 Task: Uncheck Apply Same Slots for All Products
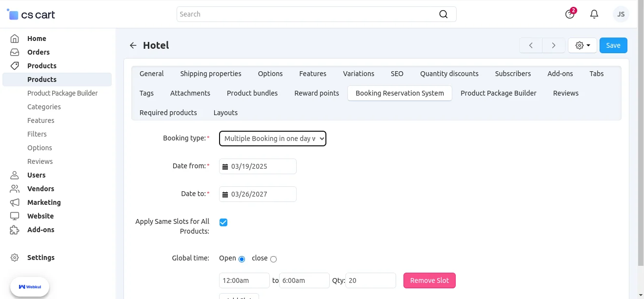pyautogui.click(x=223, y=222)
